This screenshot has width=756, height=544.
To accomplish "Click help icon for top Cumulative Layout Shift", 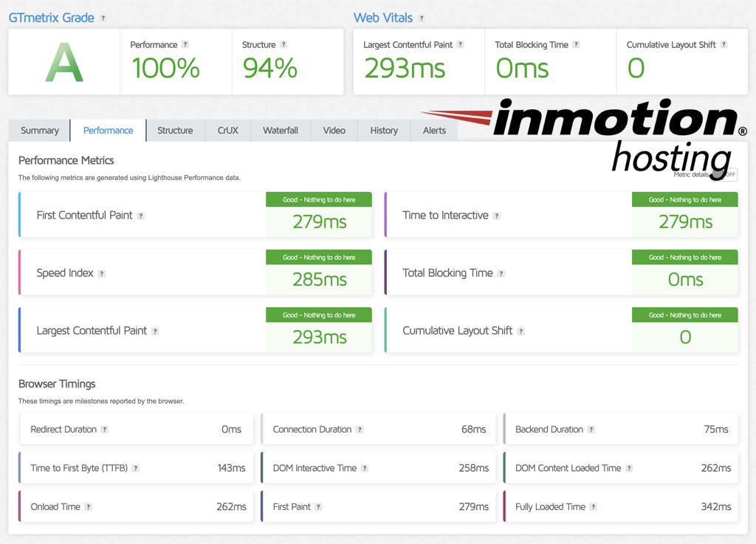I will tap(724, 44).
